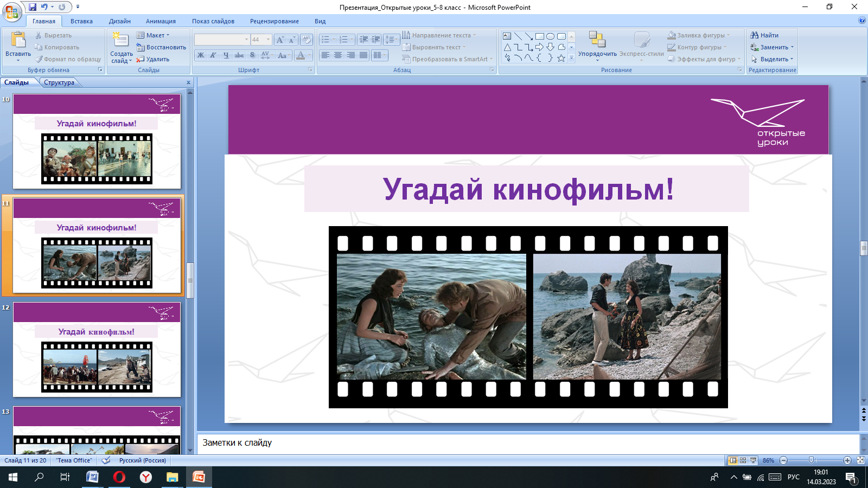Switch to the Структура outline pane tab
Image resolution: width=868 pixels, height=488 pixels.
pyautogui.click(x=59, y=82)
